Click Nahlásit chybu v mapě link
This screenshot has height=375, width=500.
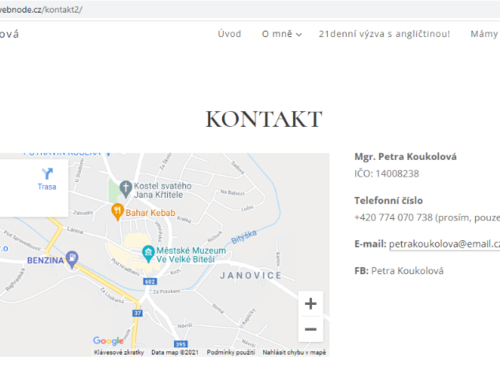point(294,352)
